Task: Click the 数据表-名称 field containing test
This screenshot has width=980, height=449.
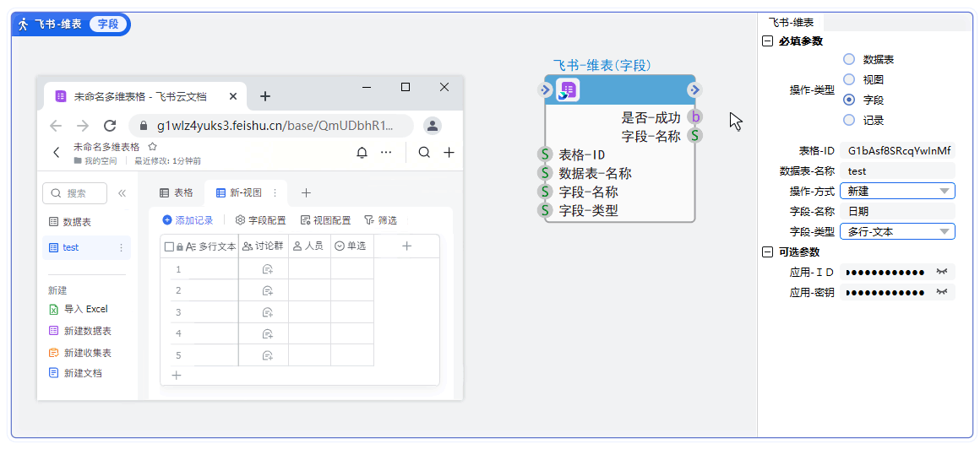Action: pos(897,170)
